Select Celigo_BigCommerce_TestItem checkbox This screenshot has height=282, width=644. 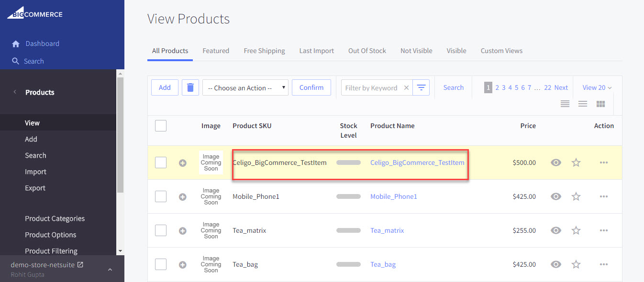pos(161,163)
